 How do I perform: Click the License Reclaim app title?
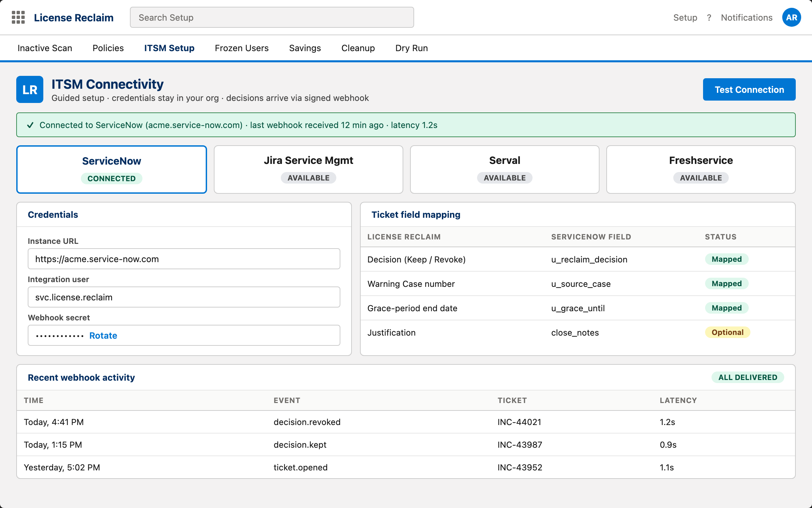(74, 18)
